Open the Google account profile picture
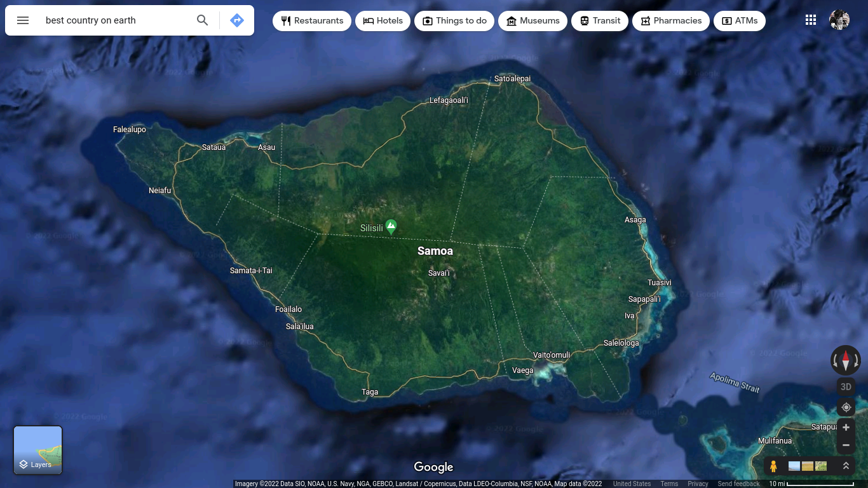The image size is (868, 488). [x=839, y=20]
